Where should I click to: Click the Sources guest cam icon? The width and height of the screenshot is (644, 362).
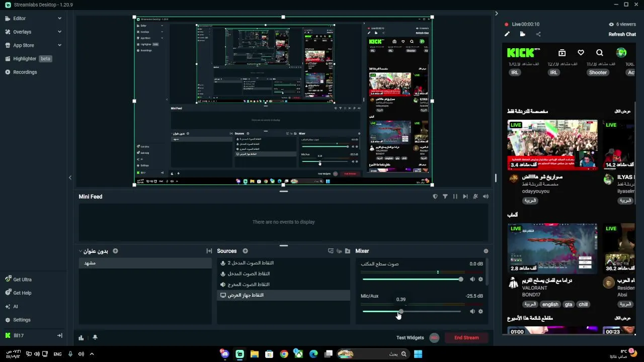(x=339, y=251)
